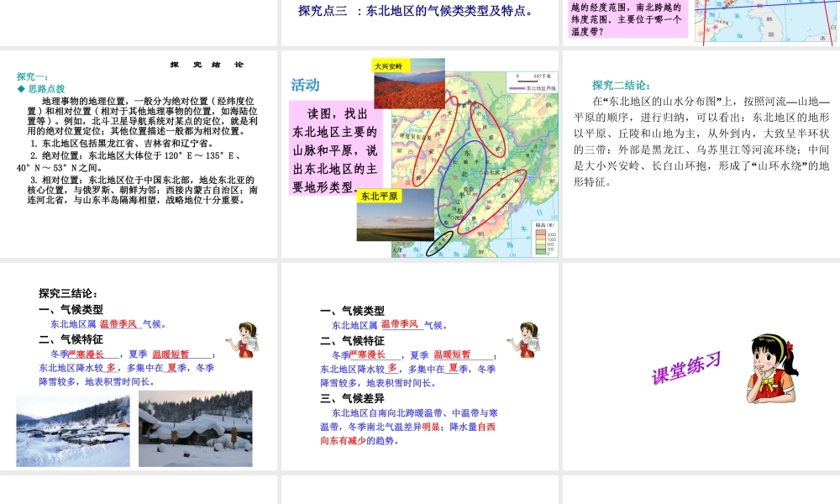Screen dimensions: 840x504
Task: Click the 探究三结论 heading
Action: [69, 293]
